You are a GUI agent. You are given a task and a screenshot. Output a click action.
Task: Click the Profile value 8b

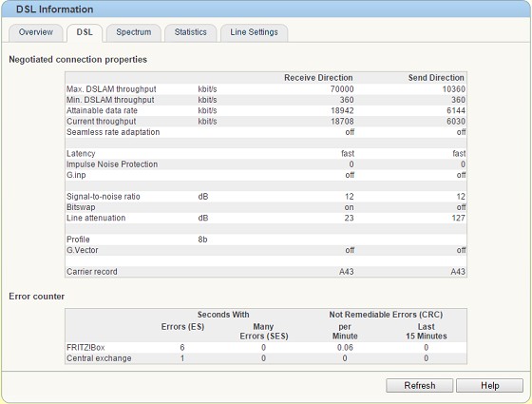tap(202, 240)
